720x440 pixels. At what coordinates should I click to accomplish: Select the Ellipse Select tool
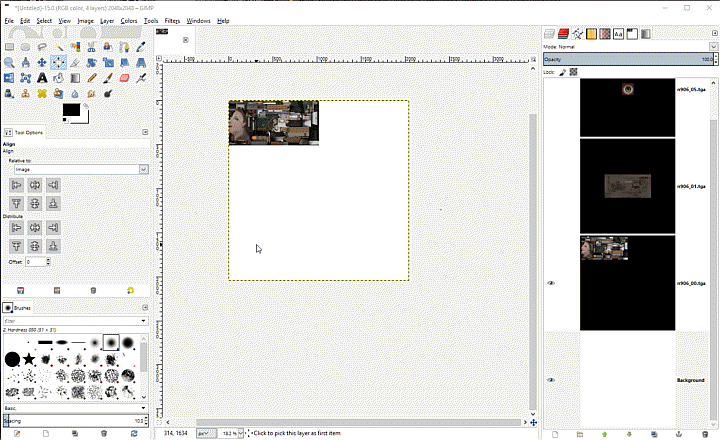pyautogui.click(x=26, y=47)
